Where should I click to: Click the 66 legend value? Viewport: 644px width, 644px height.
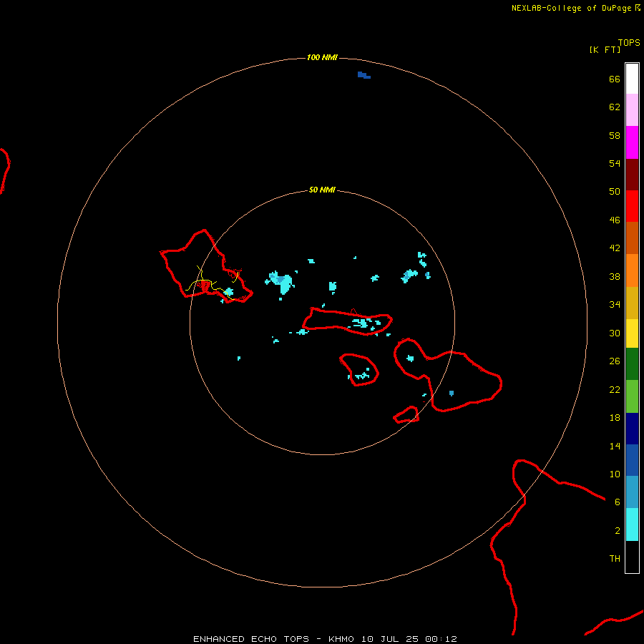click(615, 79)
